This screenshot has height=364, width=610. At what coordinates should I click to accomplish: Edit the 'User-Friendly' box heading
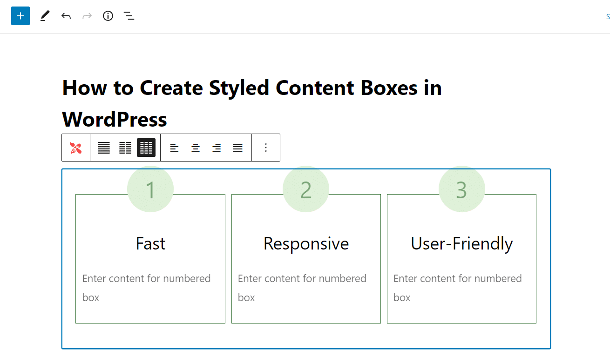coord(461,244)
